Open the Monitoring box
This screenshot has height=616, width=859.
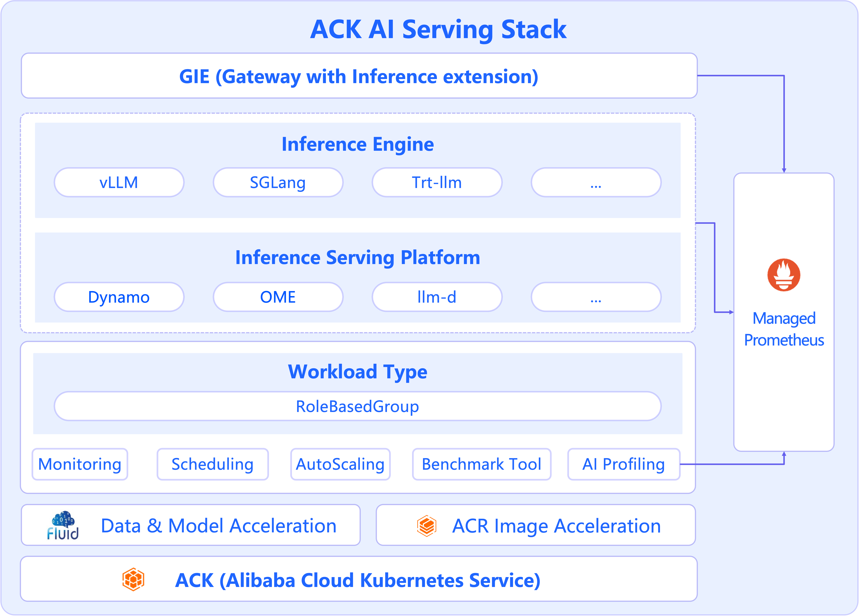coord(80,464)
